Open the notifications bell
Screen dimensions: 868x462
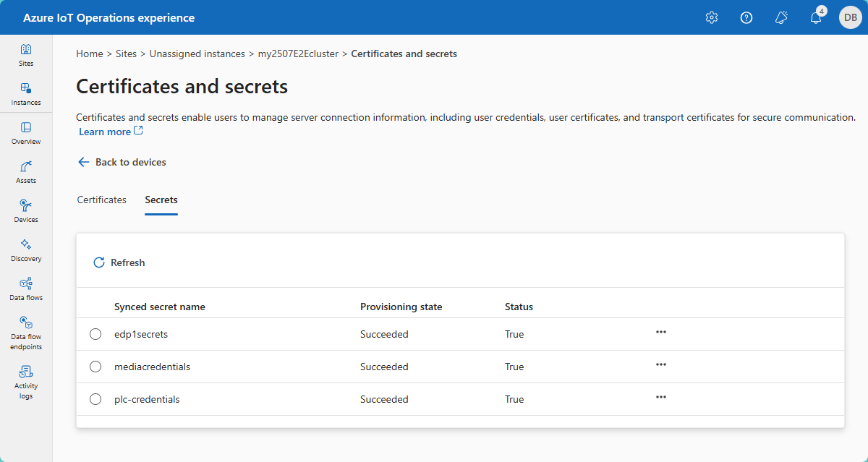816,18
